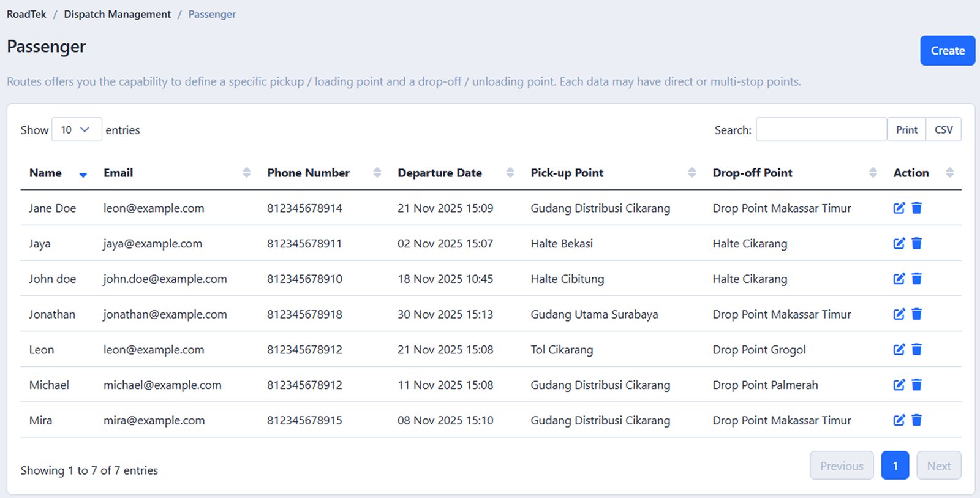This screenshot has width=980, height=498.
Task: Open the show entries dropdown
Action: (x=76, y=130)
